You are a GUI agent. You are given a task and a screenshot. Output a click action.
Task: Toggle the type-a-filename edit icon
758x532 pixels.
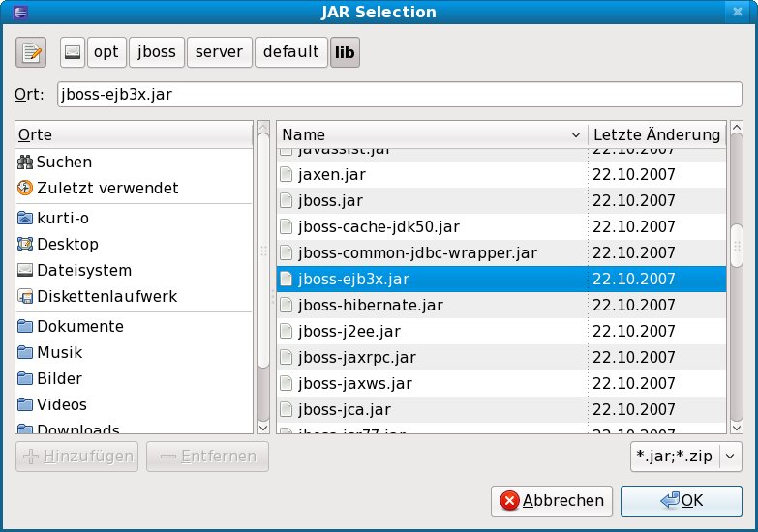coord(31,52)
